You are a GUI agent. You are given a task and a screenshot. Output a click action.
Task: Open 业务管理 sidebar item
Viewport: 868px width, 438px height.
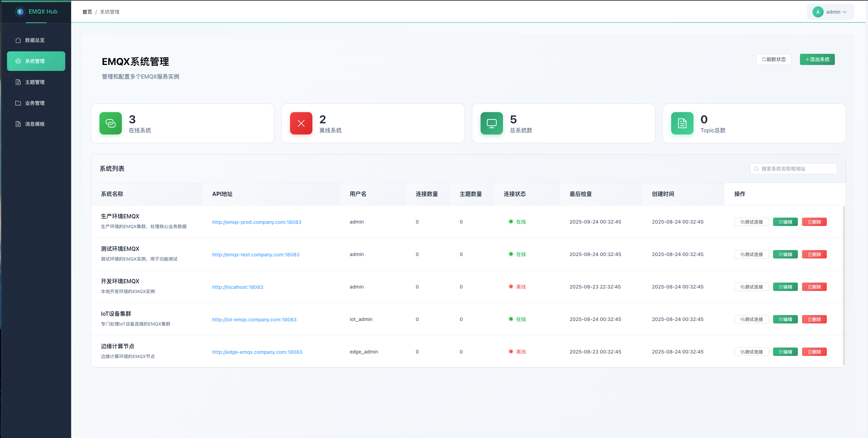[35, 103]
